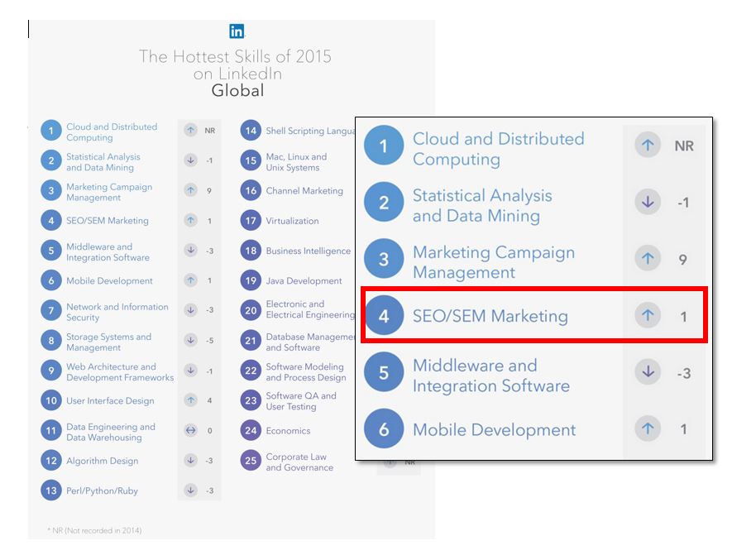Click Statistical Analysis and Data Mining in the enlarged inset
This screenshot has height=555, width=756.
click(482, 206)
